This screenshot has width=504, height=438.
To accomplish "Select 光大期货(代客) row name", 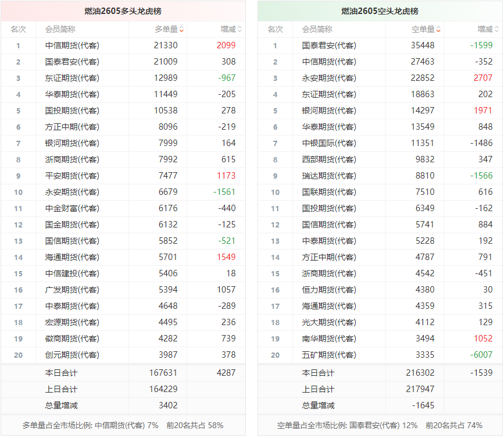I will tap(329, 323).
